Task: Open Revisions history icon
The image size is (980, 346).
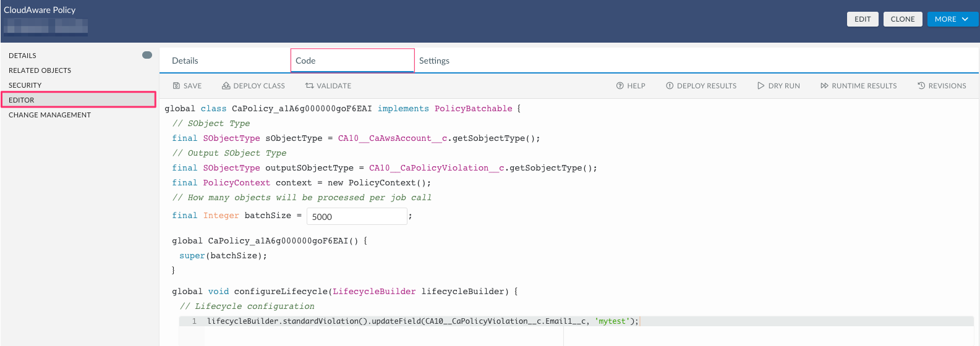Action: tap(921, 86)
